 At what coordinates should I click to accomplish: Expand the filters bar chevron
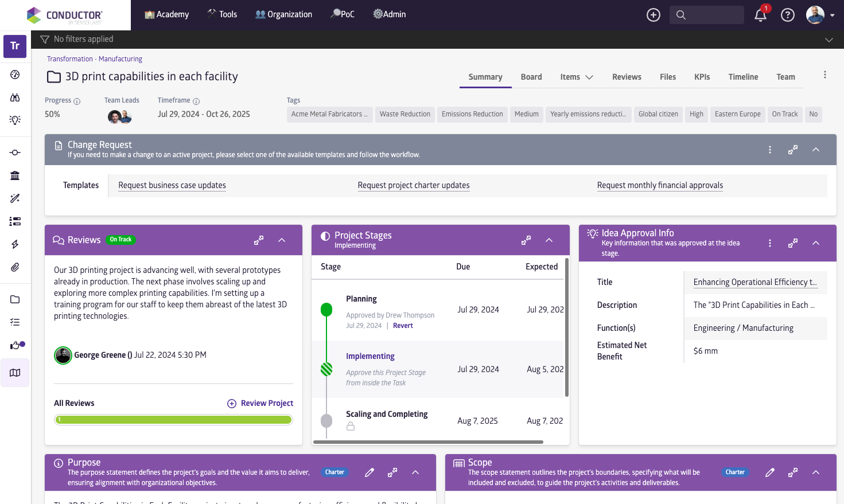(829, 40)
